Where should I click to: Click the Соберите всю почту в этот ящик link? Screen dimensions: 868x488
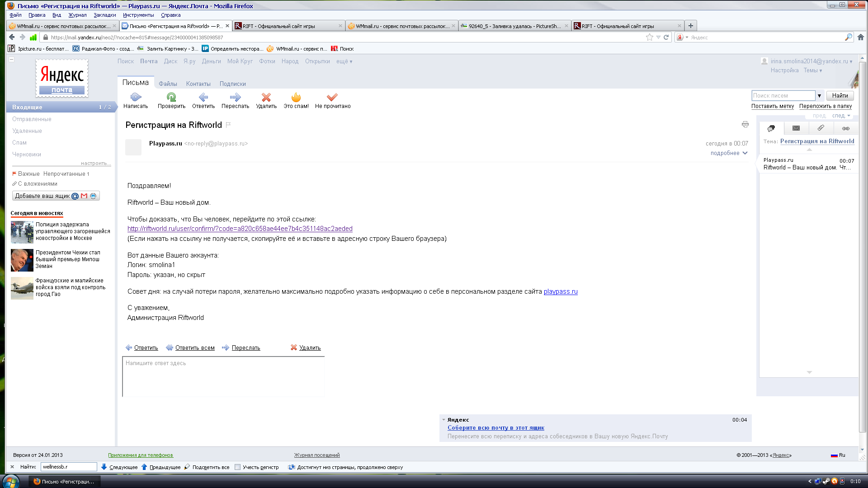point(495,427)
